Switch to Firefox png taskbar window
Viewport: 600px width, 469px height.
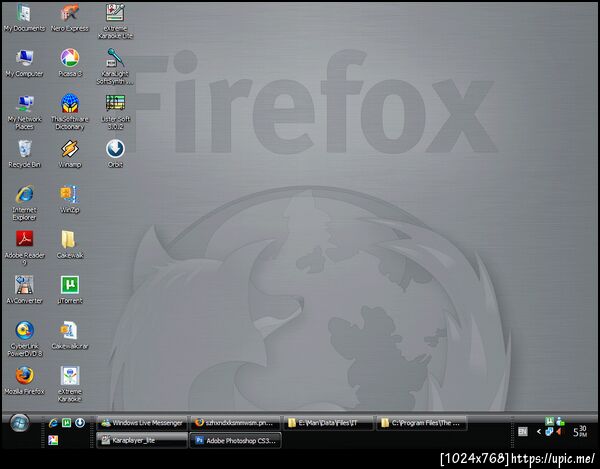[235, 423]
